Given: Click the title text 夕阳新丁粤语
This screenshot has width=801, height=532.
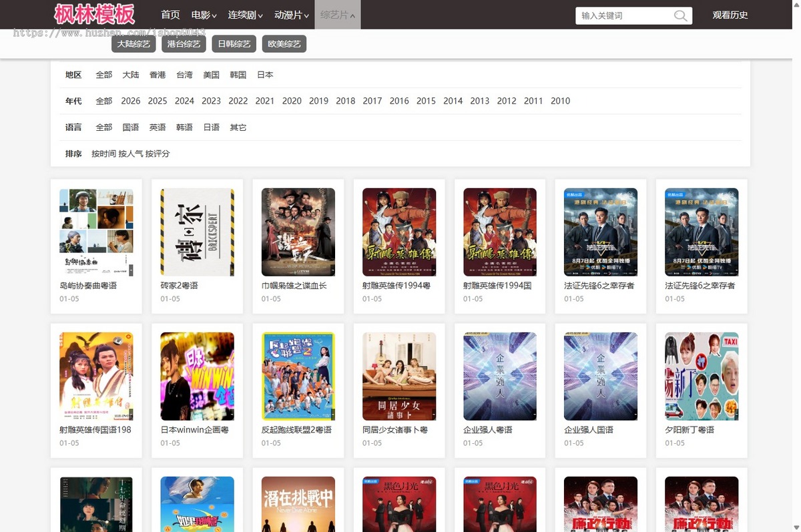Looking at the screenshot, I should pos(690,430).
